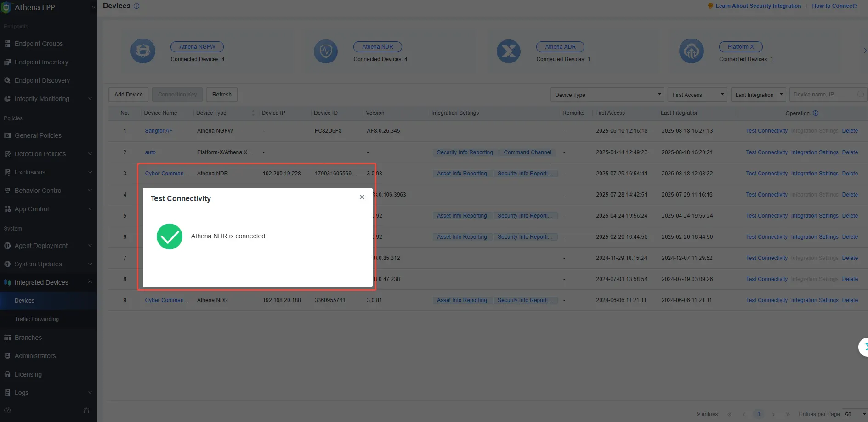
Task: Click the Refresh button
Action: (222, 95)
